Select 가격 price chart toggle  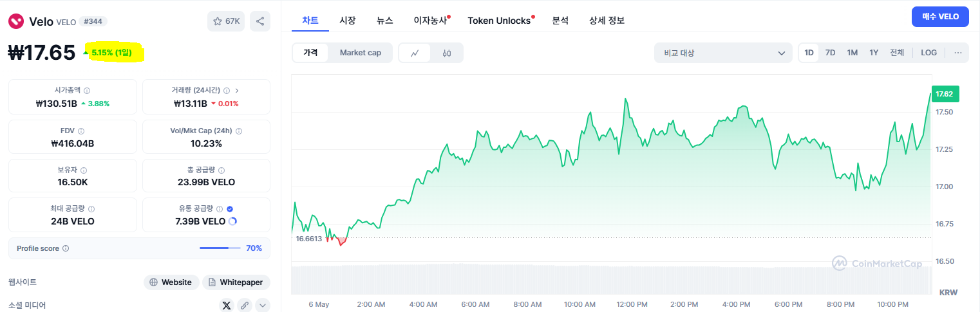tap(310, 53)
